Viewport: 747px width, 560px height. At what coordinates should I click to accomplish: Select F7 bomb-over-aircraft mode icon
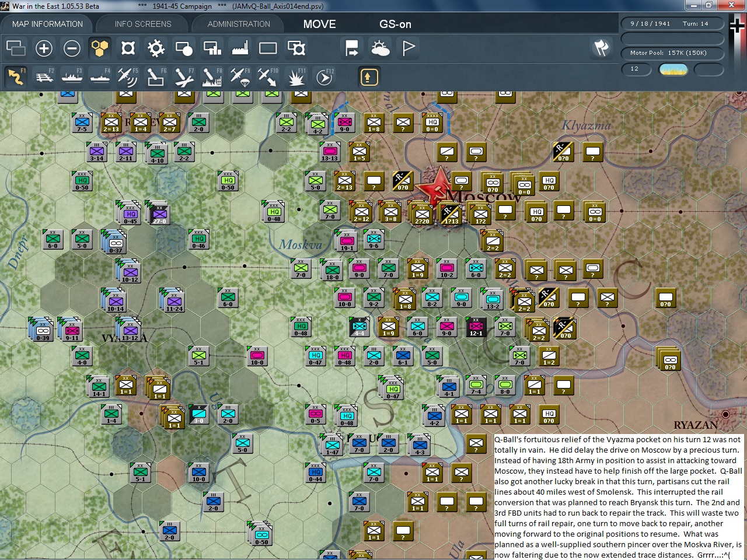(184, 76)
